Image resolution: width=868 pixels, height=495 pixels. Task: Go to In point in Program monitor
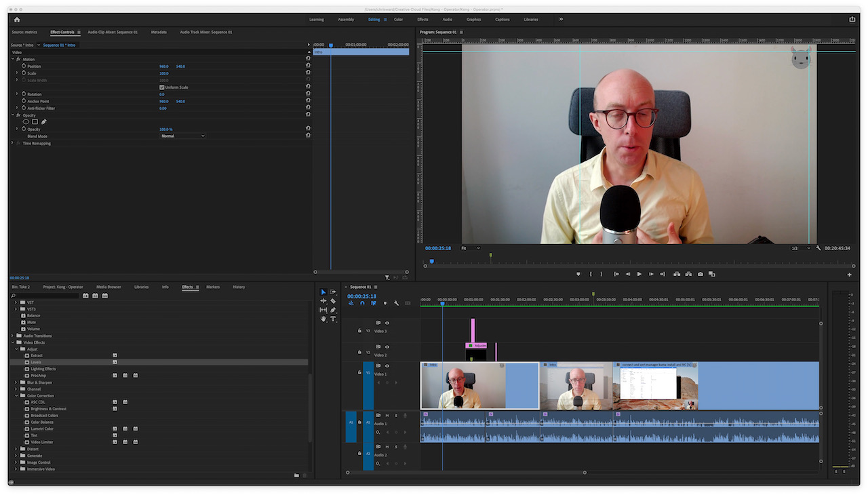[x=616, y=274]
